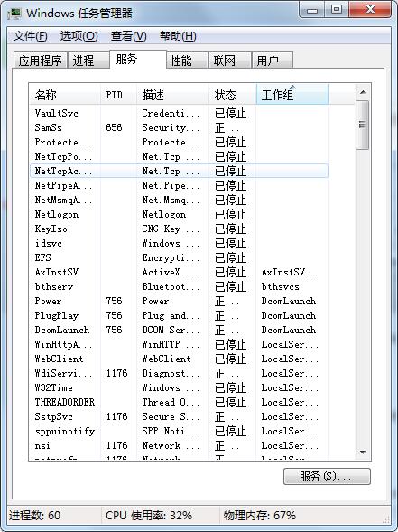Select the Power service name
The height and width of the screenshot is (532, 398).
(x=48, y=301)
